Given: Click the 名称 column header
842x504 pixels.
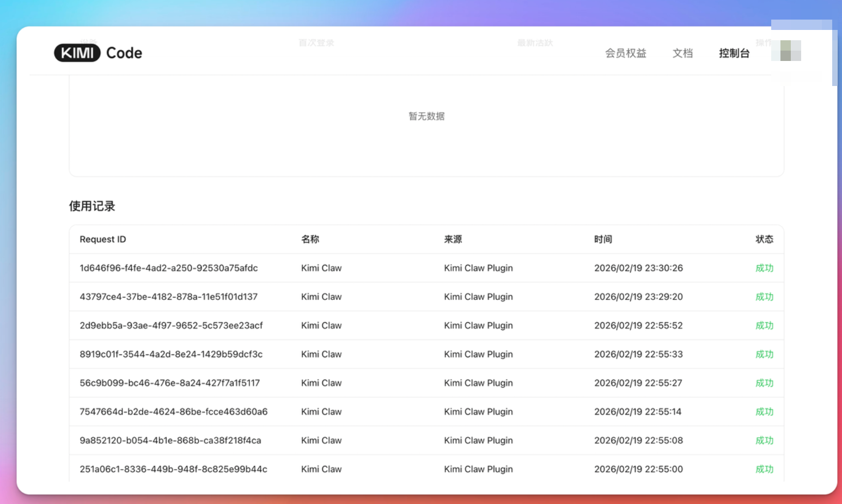Looking at the screenshot, I should [x=310, y=239].
